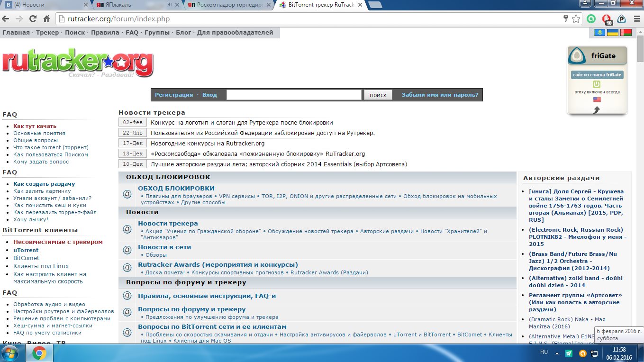The width and height of the screenshot is (644, 362).
Task: Open the uTorrent client link
Action: [26, 250]
